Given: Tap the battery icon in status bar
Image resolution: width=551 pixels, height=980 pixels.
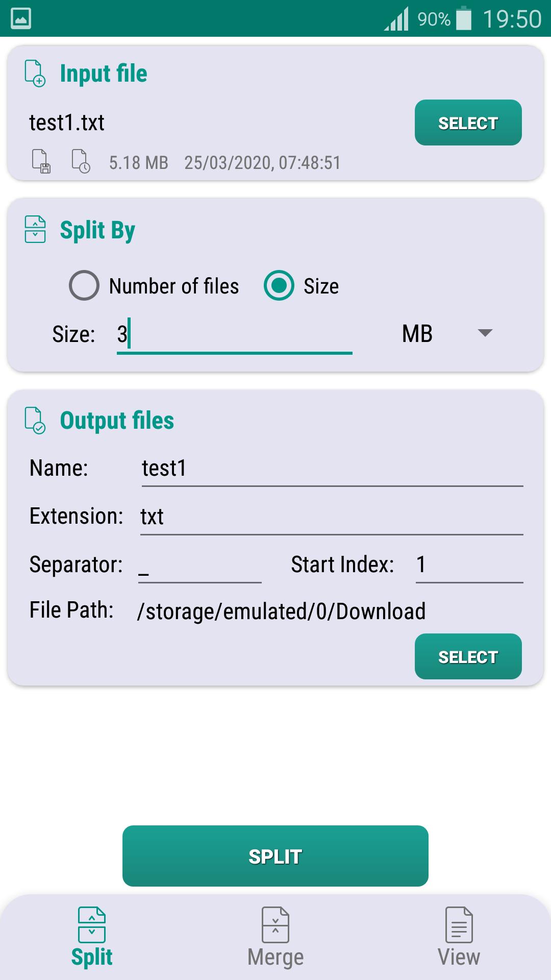Looking at the screenshot, I should (464, 18).
